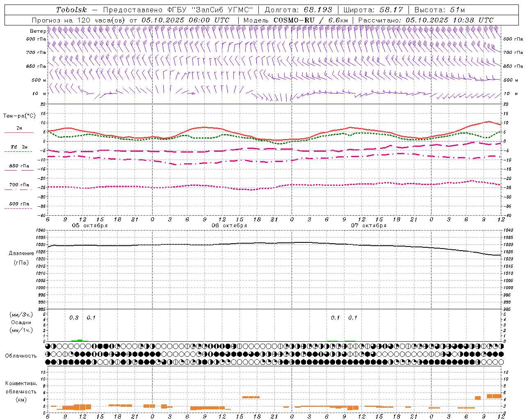
Task: Click the 0.3 precipitation amount value
Action: pos(74,318)
